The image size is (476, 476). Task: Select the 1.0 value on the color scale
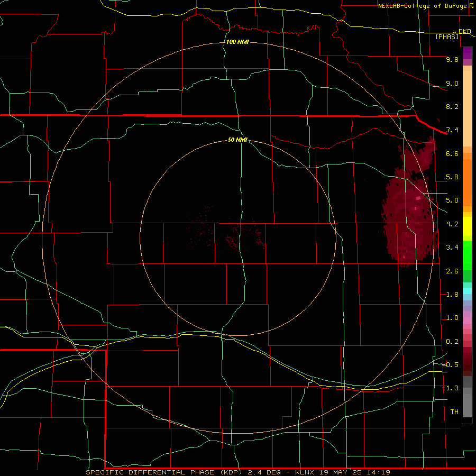[x=452, y=318]
